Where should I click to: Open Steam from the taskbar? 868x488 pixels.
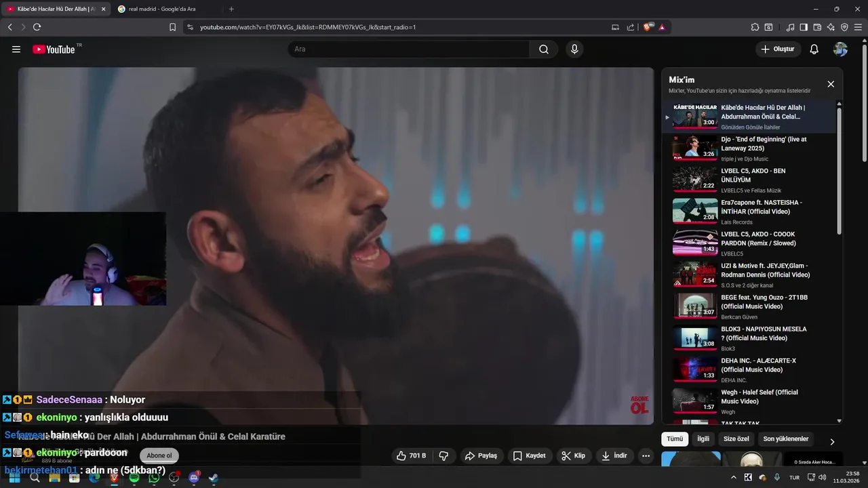tap(213, 478)
